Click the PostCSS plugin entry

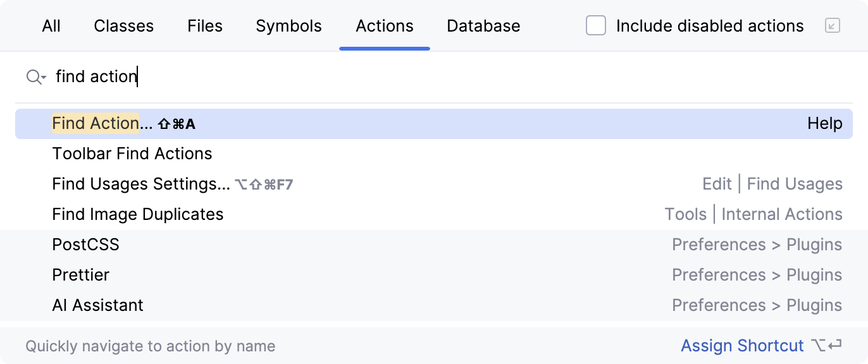pyautogui.click(x=86, y=245)
